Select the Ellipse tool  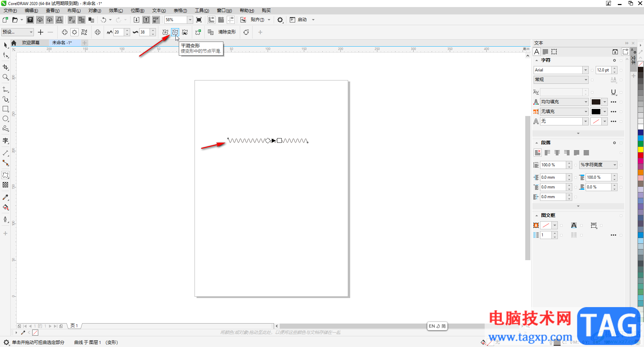(x=5, y=119)
